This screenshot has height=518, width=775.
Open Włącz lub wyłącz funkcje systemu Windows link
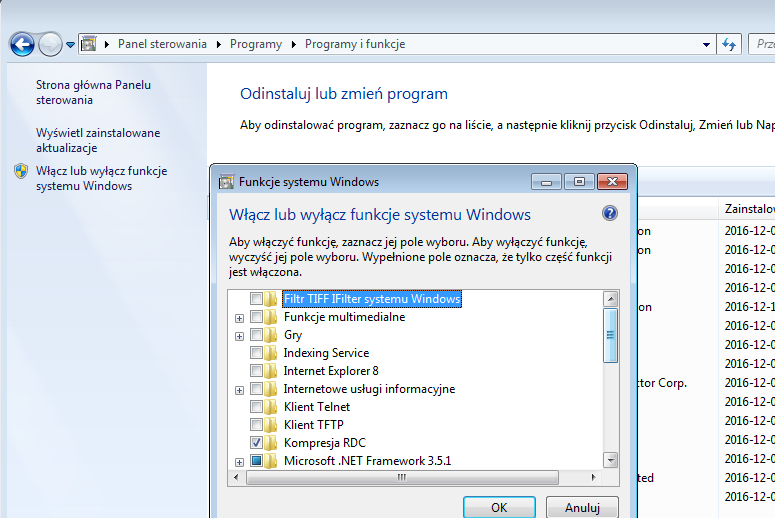(101, 178)
